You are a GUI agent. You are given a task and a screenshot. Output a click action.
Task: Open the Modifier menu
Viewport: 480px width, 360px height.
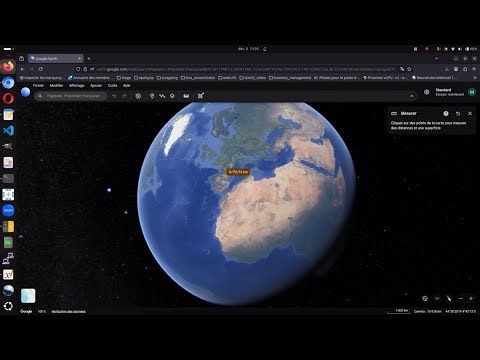click(x=56, y=86)
